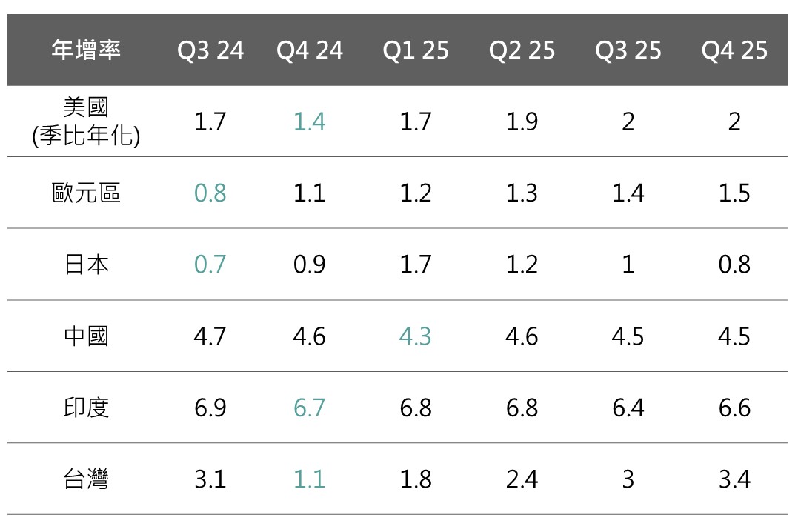Click the Q3 25 column header
798x532 pixels.
[628, 50]
